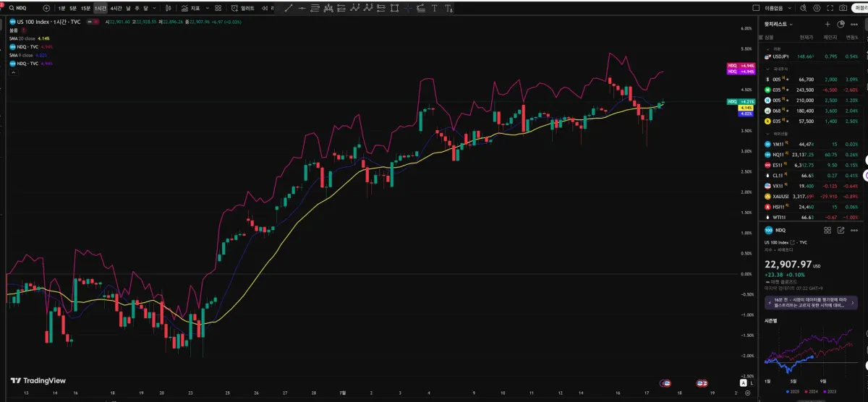Screen dimensions: 868x402
Task: Select HSI1! in the watchlist
Action: pyautogui.click(x=811, y=207)
